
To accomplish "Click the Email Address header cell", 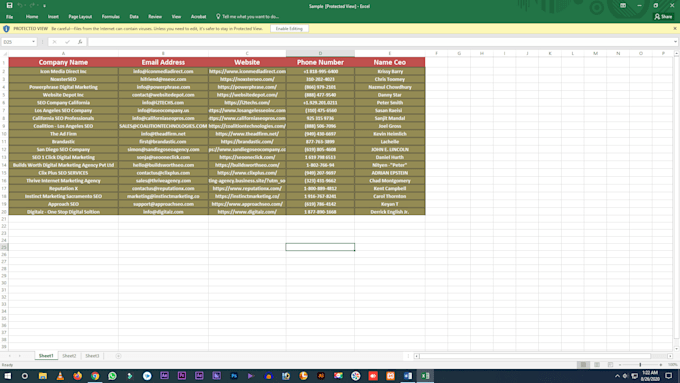I will point(163,62).
